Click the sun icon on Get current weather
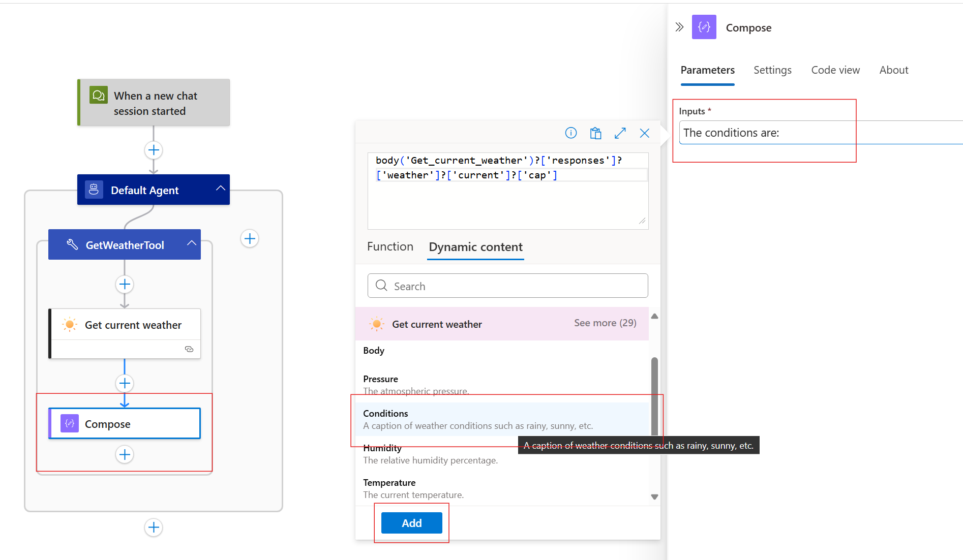Viewport: 963px width, 560px height. point(70,324)
